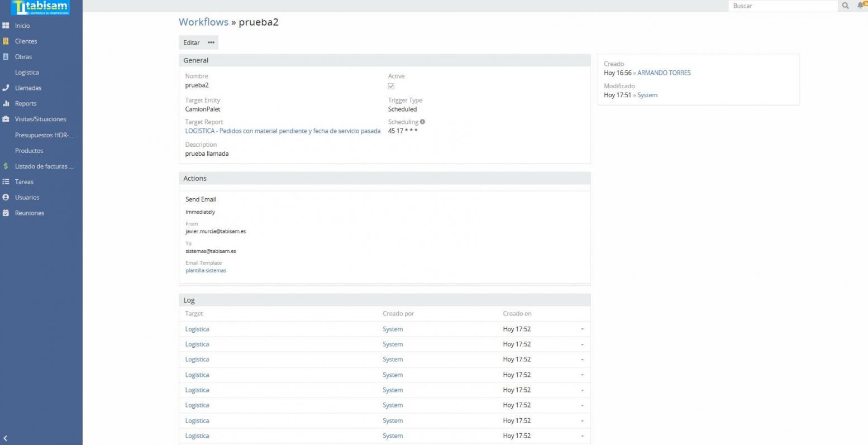Open the plantilla sistemas email template link
This screenshot has width=868, height=445.
coord(206,271)
